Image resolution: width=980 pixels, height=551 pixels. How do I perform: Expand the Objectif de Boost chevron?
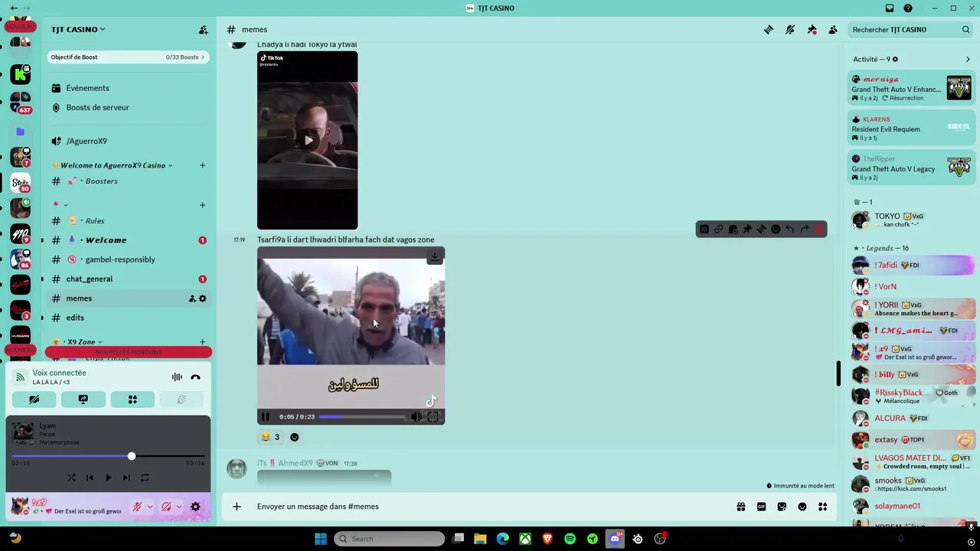tap(203, 57)
